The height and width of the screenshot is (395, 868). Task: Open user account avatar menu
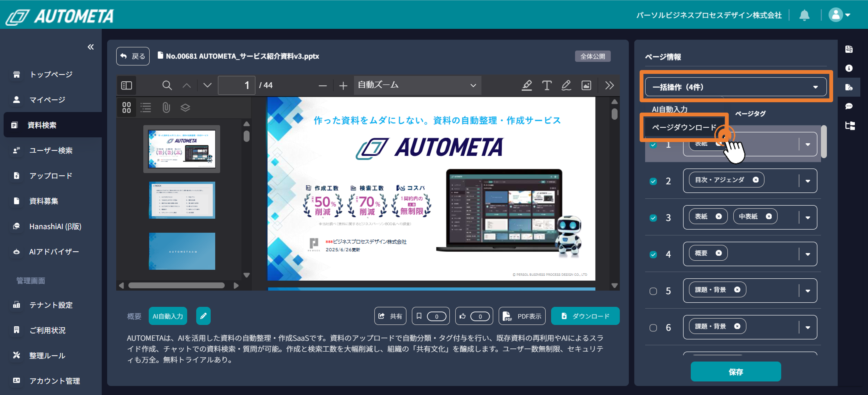[839, 15]
